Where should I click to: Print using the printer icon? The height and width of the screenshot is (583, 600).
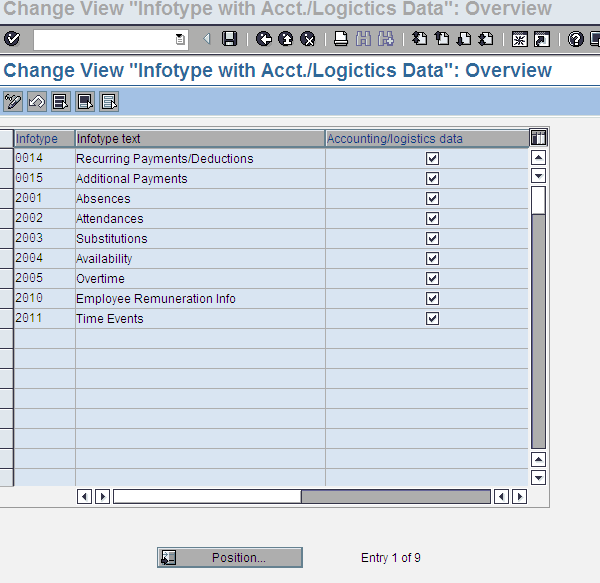pos(341,39)
